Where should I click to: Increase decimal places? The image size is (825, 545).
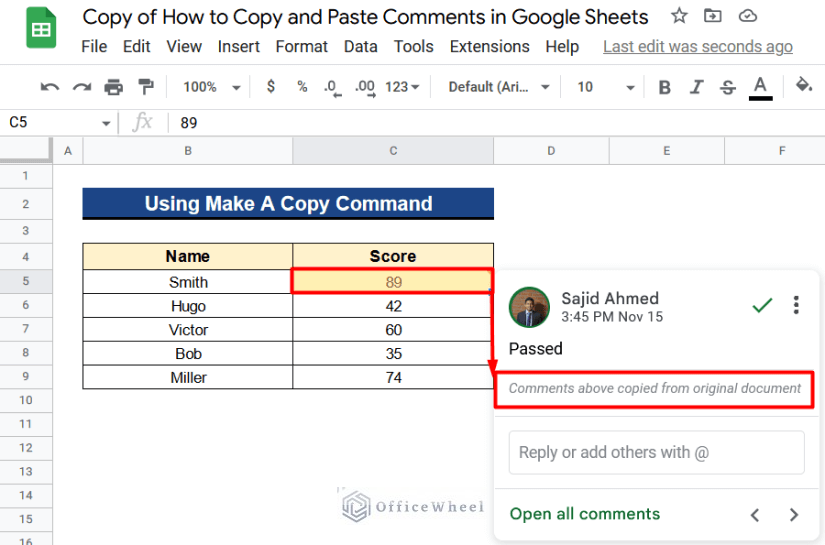[x=365, y=87]
